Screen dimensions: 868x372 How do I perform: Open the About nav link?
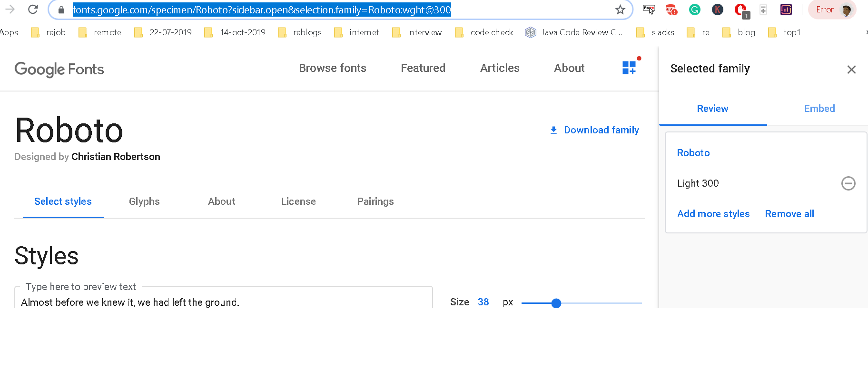tap(569, 68)
